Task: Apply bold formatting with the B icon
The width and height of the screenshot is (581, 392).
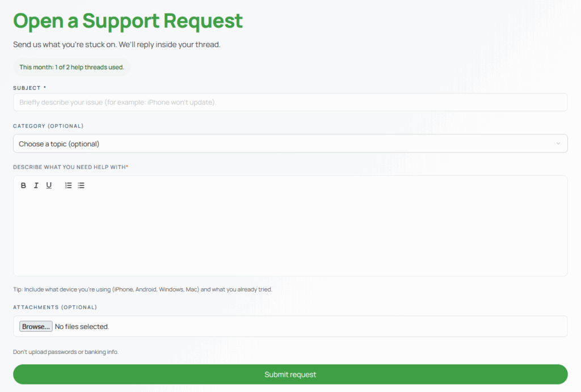Action: point(23,185)
